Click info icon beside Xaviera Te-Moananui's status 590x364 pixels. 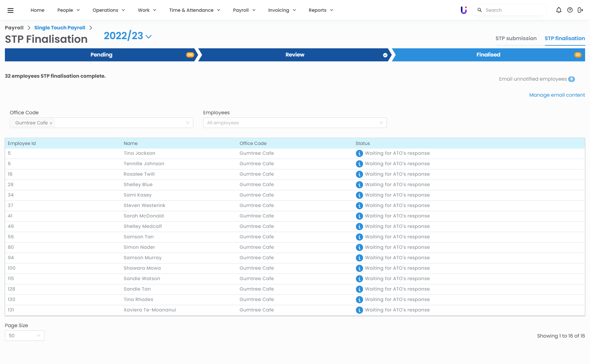click(359, 310)
